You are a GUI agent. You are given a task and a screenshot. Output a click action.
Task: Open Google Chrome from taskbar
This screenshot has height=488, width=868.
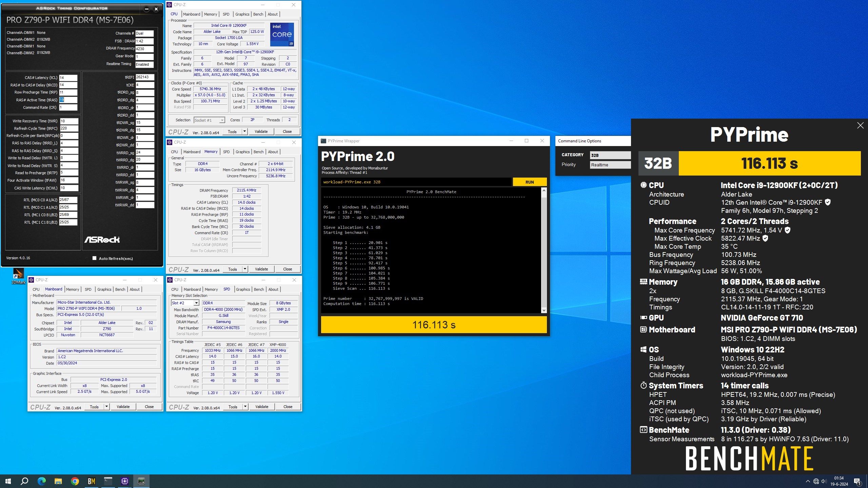tap(75, 481)
